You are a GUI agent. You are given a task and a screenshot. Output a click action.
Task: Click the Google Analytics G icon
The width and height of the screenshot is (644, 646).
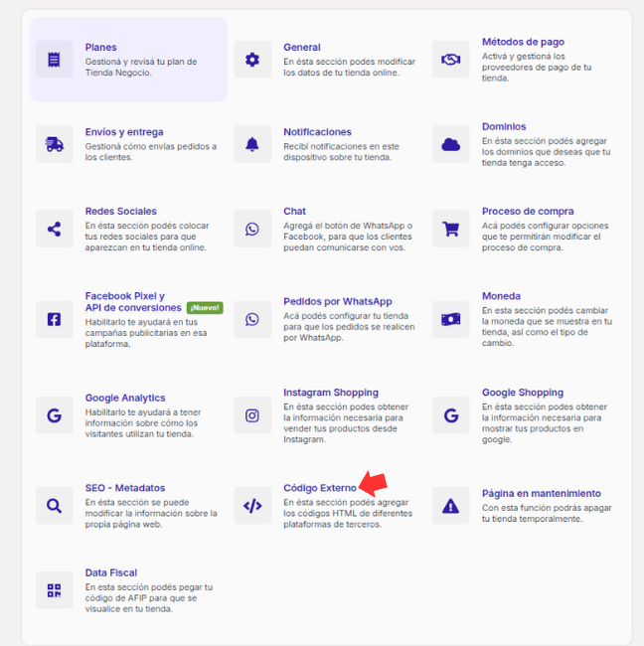tap(54, 415)
